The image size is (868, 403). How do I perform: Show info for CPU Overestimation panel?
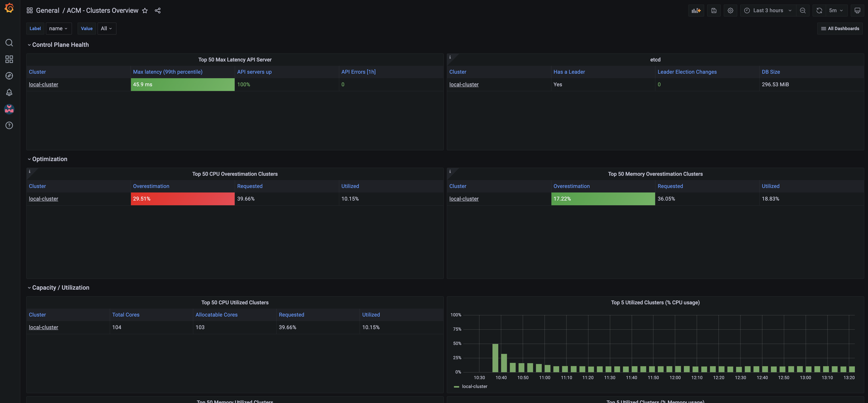click(29, 171)
